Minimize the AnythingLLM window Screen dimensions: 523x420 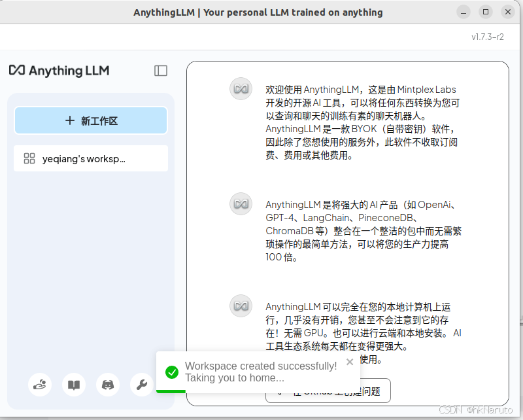[464, 12]
